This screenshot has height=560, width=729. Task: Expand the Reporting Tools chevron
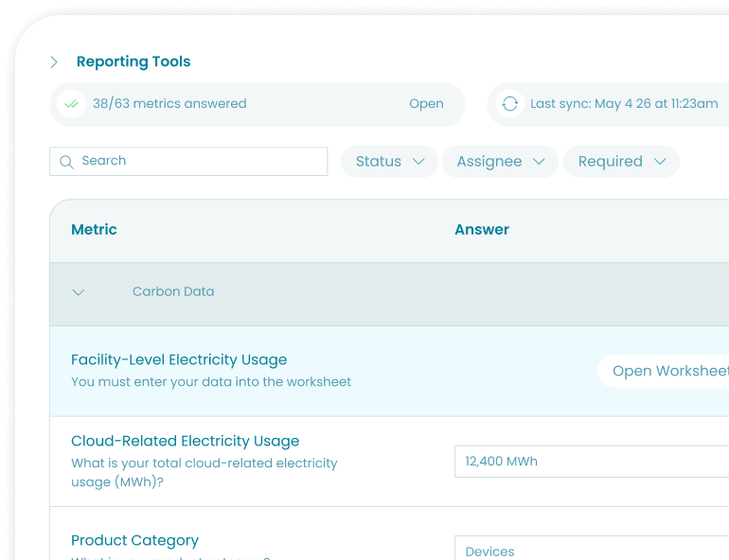[54, 62]
